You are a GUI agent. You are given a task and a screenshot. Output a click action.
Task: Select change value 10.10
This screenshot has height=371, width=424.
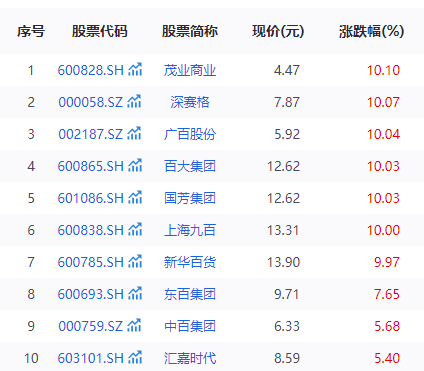(383, 70)
